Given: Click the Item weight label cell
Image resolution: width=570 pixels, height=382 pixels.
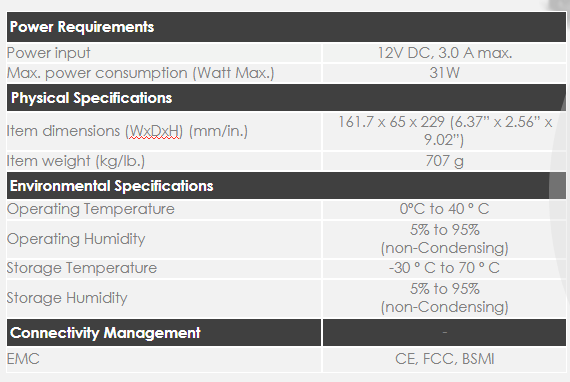Looking at the screenshot, I should tap(164, 161).
